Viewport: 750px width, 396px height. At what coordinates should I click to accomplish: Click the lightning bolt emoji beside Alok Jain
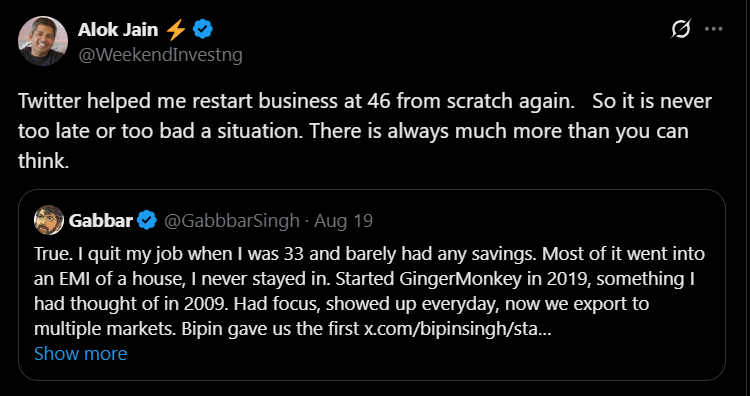coord(176,30)
